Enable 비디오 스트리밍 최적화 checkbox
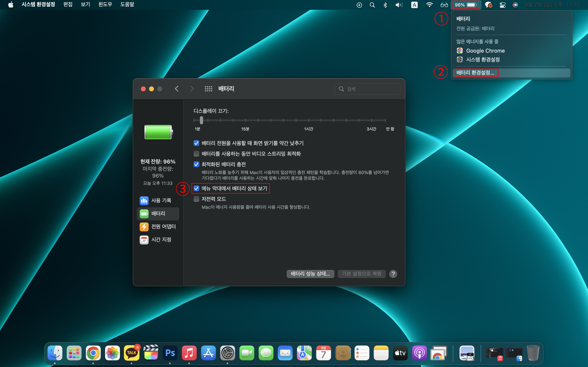 click(x=196, y=154)
